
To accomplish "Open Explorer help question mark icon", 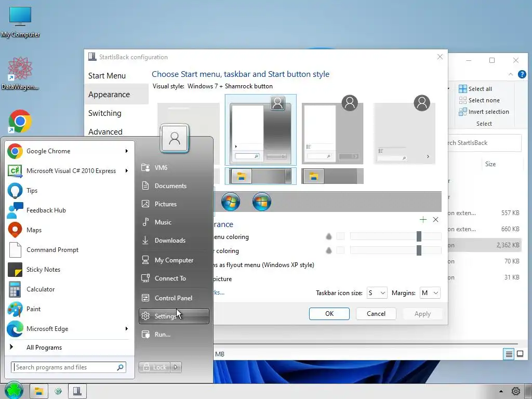I will click(x=522, y=74).
